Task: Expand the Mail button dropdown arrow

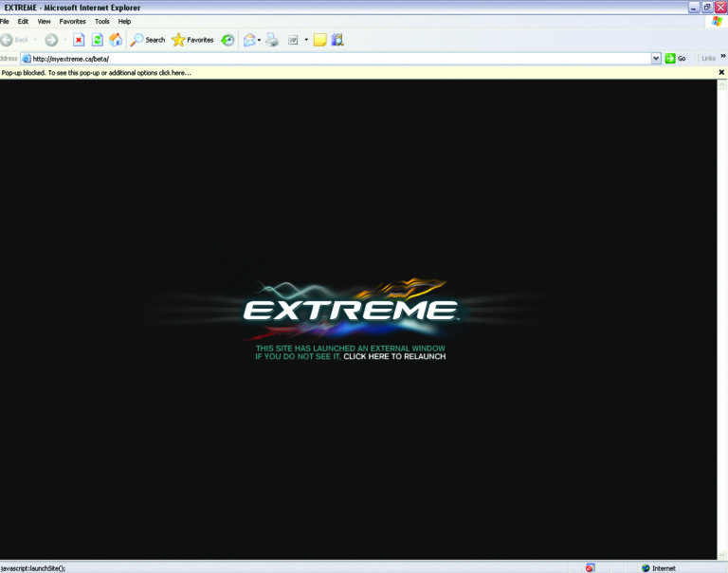Action: point(259,40)
